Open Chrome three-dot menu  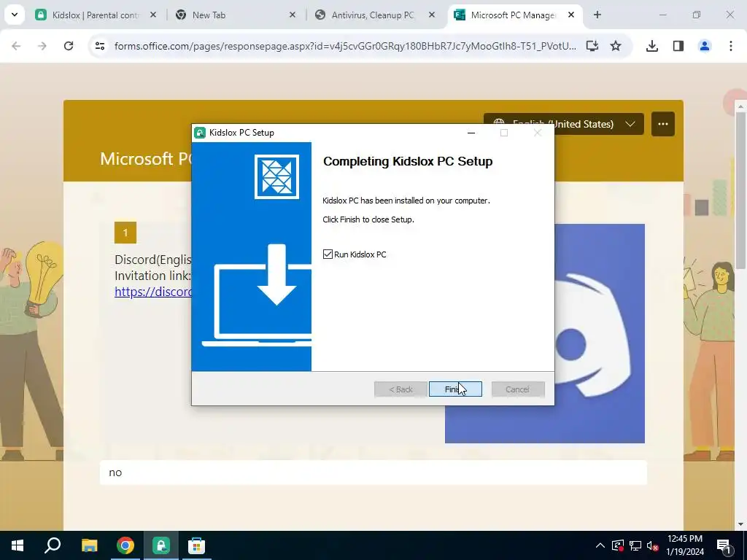731,46
